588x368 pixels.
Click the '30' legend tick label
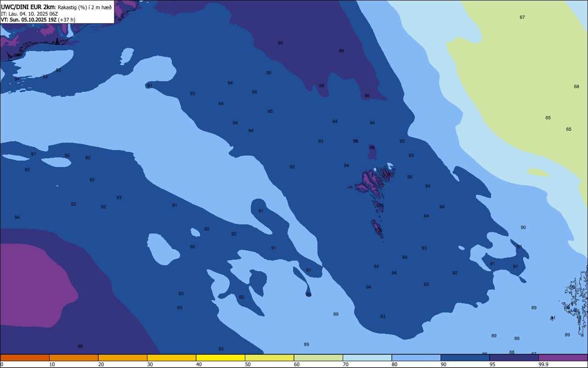(150, 364)
